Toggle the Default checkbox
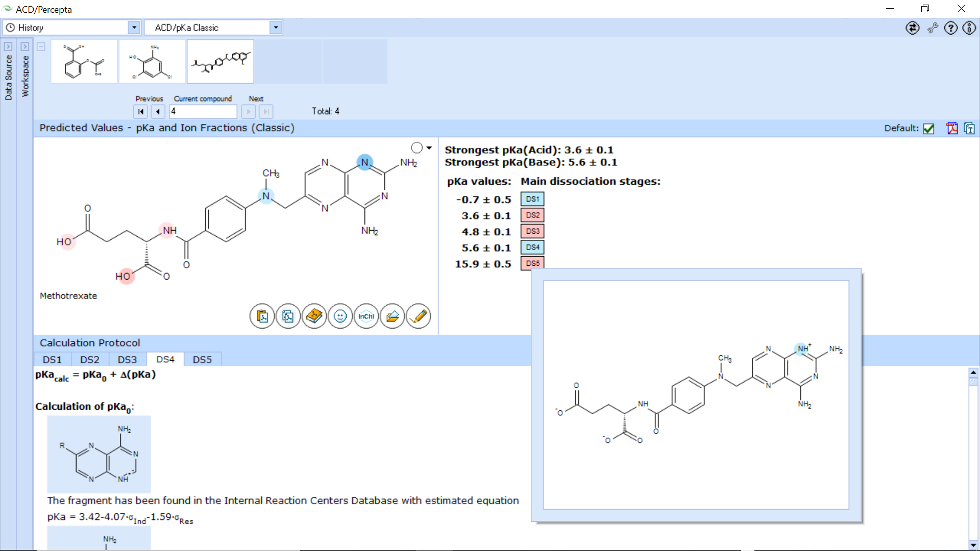This screenshot has width=980, height=551. (x=929, y=129)
